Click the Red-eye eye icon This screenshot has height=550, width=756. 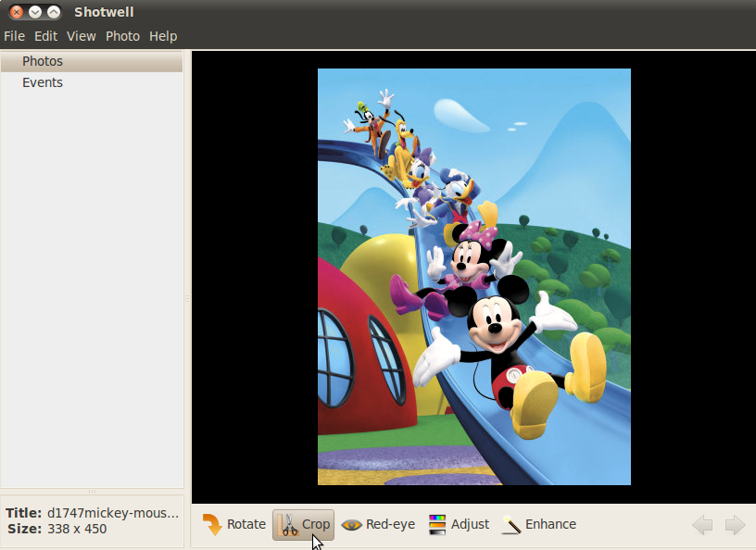[351, 524]
